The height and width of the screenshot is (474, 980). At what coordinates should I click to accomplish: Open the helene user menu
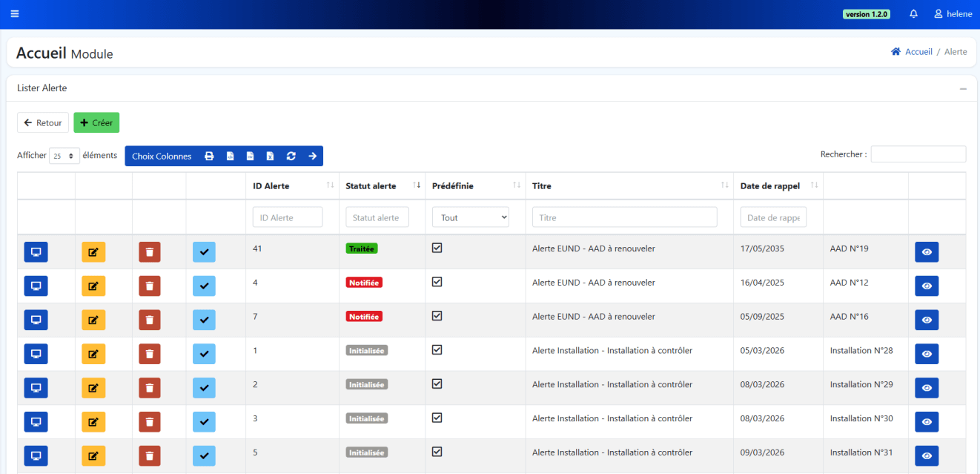(x=953, y=14)
